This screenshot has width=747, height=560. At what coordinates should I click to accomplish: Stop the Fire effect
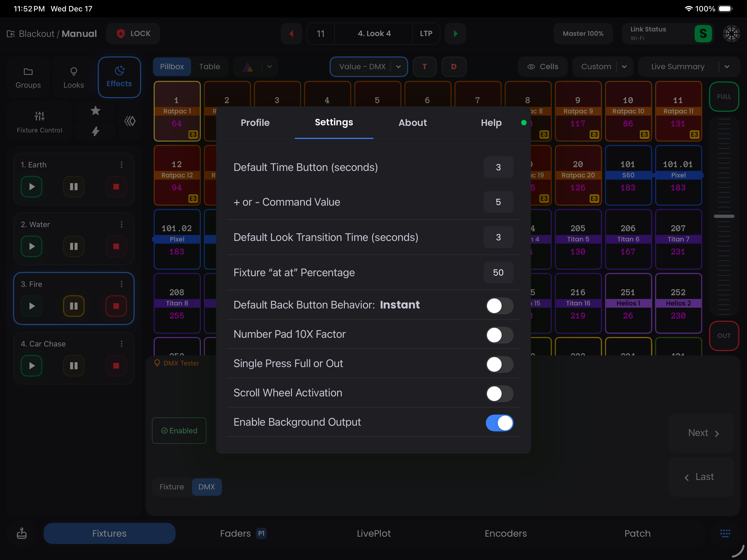tap(116, 306)
